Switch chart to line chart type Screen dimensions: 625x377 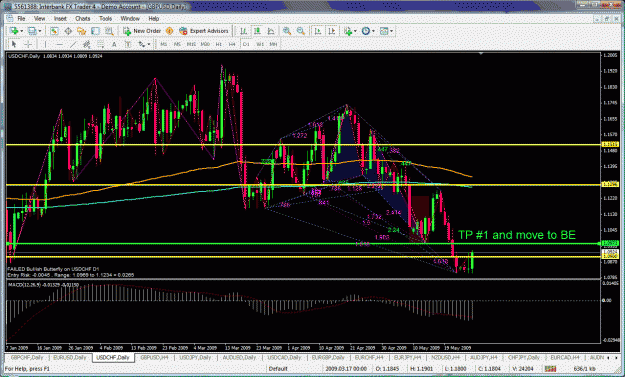pos(271,31)
